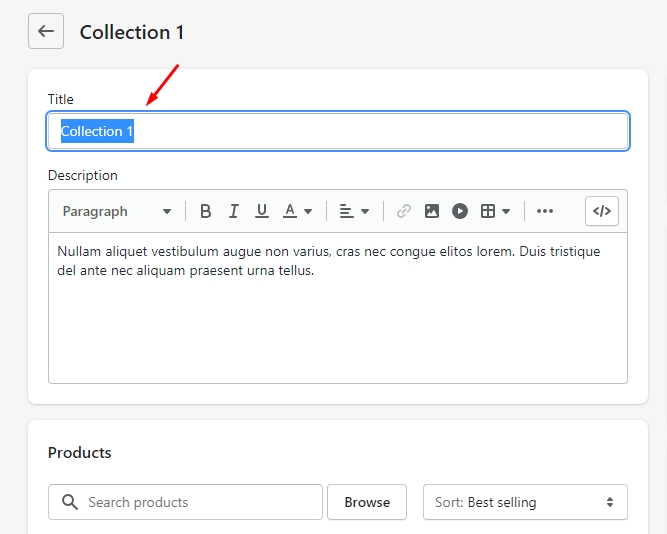Click the magnifier icon in product search
Viewport: 667px width, 534px height.
click(70, 502)
